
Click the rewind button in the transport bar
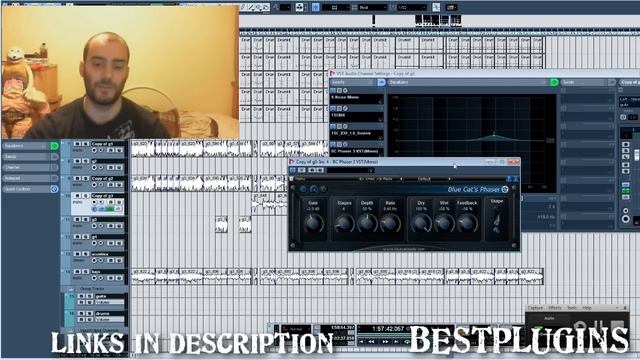[372, 342]
